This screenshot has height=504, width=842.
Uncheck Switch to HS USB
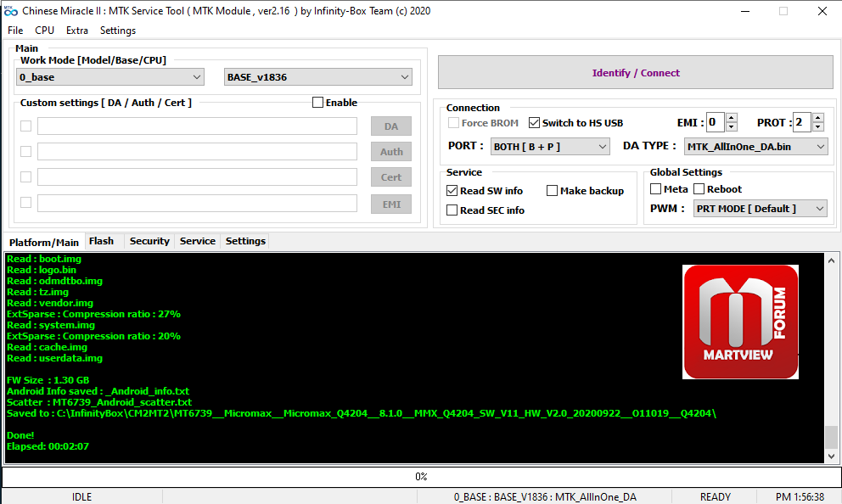(x=534, y=123)
